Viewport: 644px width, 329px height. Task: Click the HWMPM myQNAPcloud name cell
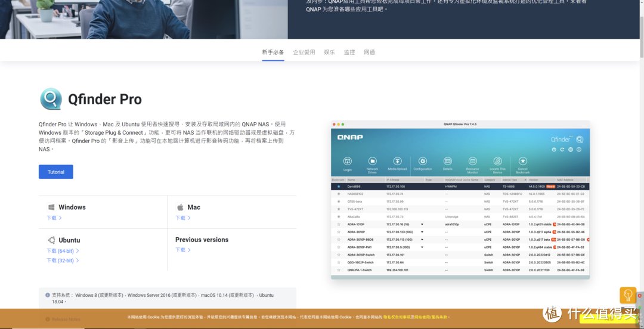click(x=451, y=187)
